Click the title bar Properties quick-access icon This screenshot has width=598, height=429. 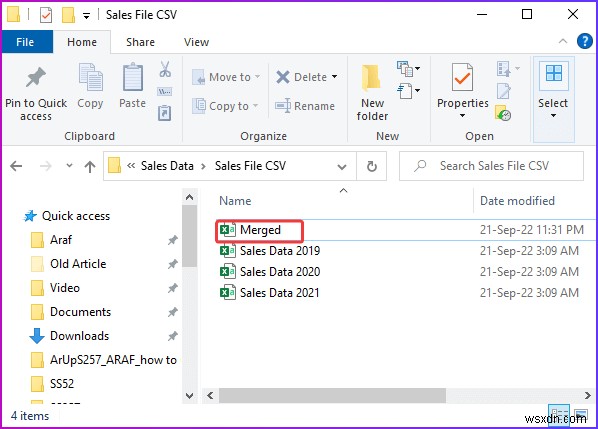click(x=46, y=15)
